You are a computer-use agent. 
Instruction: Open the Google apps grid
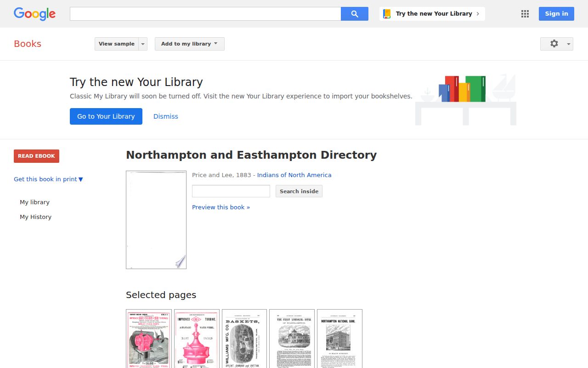[x=525, y=14]
